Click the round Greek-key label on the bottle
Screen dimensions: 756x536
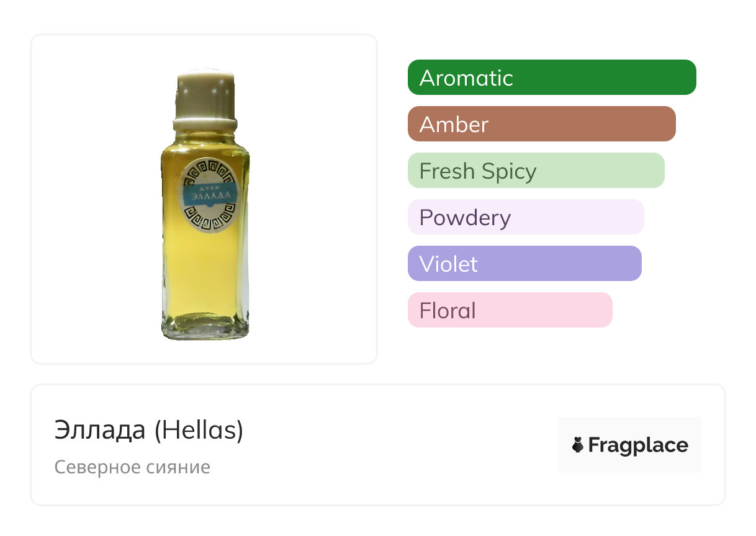pyautogui.click(x=207, y=195)
